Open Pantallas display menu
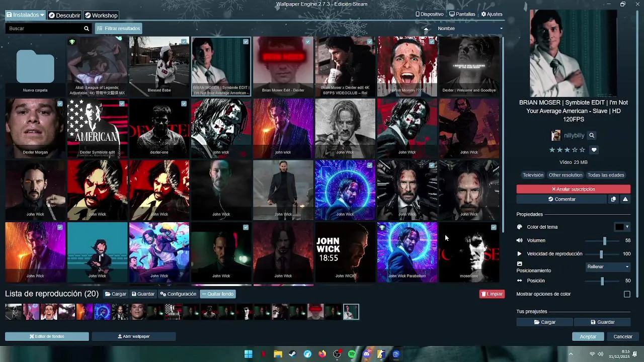The height and width of the screenshot is (362, 644). click(x=462, y=14)
